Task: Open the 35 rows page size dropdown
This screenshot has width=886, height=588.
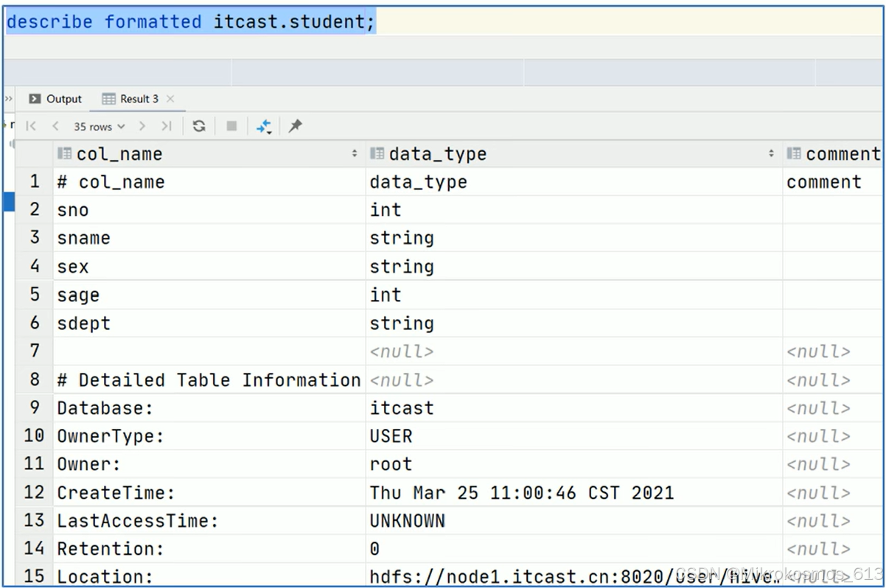Action: tap(100, 126)
